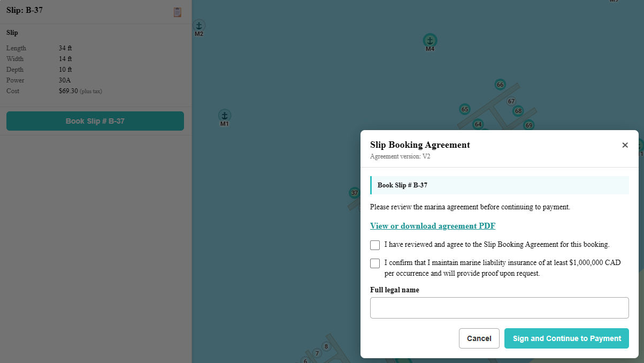
Task: Click the Book Slip # B-37 button
Action: 95,121
